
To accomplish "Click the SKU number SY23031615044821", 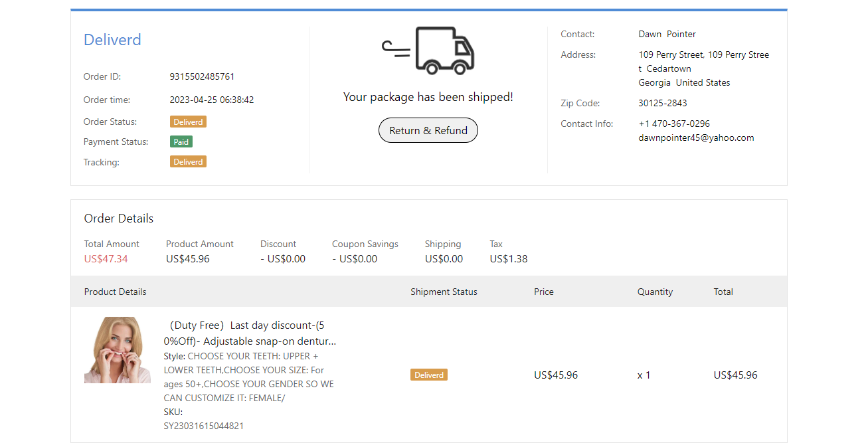I will coord(203,426).
